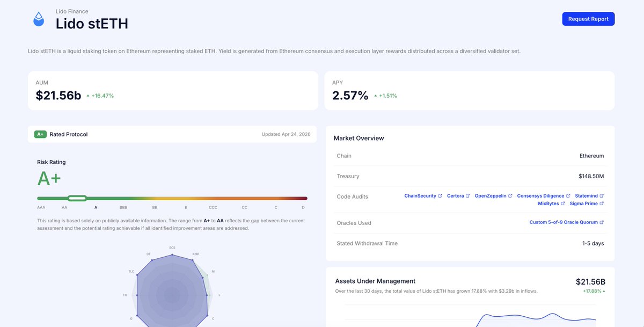Click external link icon beside OpenZeppelin
644x327 pixels.
click(x=510, y=196)
